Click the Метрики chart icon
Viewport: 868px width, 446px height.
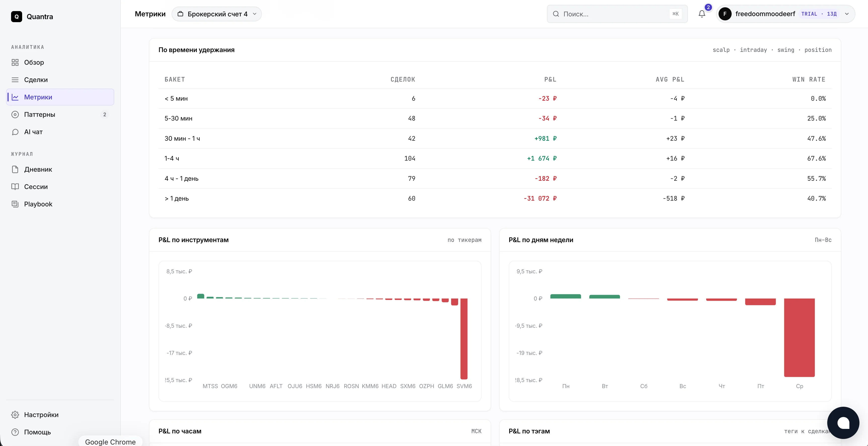point(15,97)
